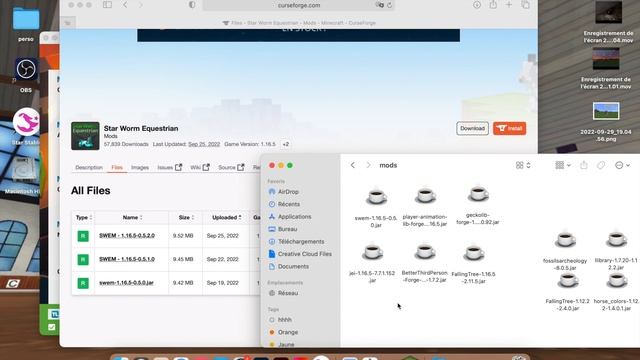Screen dimensions: 640x360
Task: Open Safari share menu
Action: tap(493, 5)
